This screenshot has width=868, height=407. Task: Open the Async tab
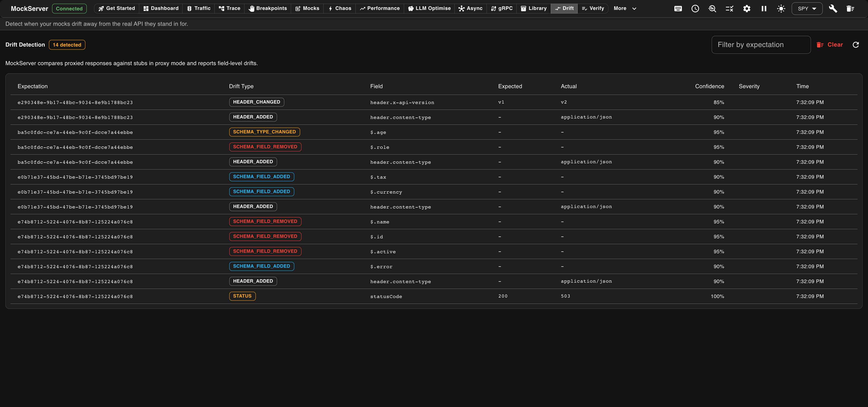471,8
